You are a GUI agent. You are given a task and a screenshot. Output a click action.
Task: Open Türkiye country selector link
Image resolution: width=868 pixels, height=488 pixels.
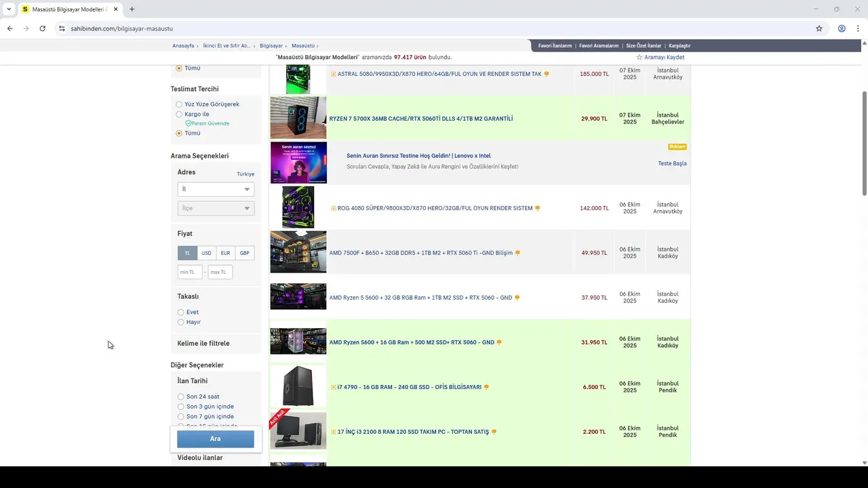[245, 174]
